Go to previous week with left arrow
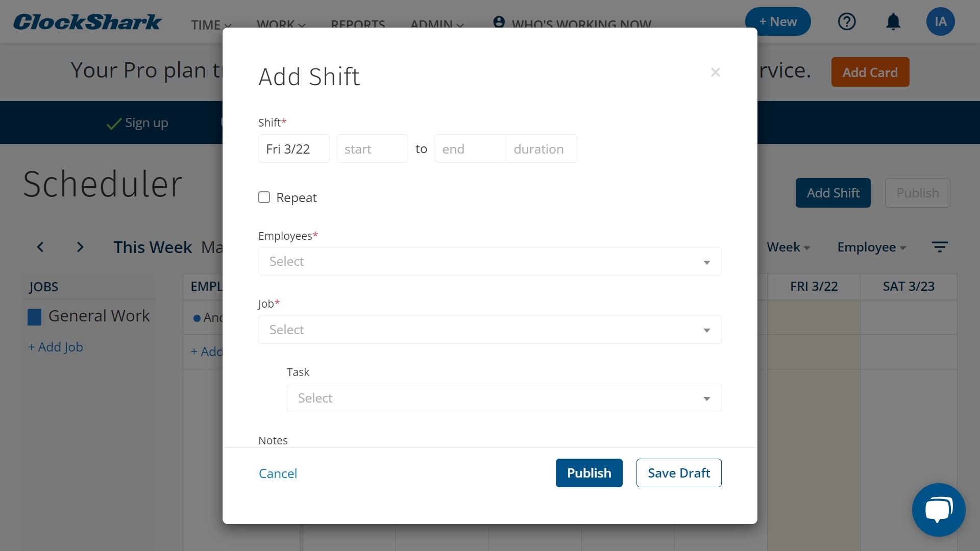The height and width of the screenshot is (551, 980). pyautogui.click(x=40, y=247)
